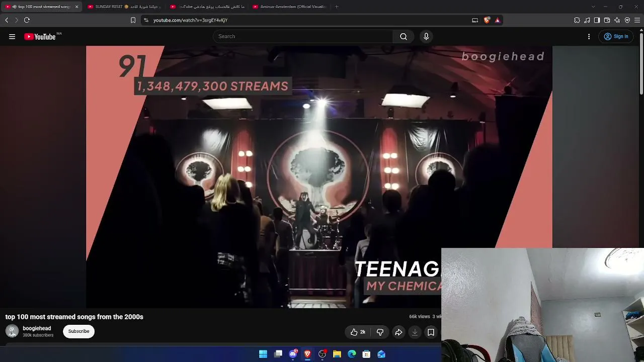The height and width of the screenshot is (362, 644).
Task: Open media control music note icon
Action: pos(587,20)
